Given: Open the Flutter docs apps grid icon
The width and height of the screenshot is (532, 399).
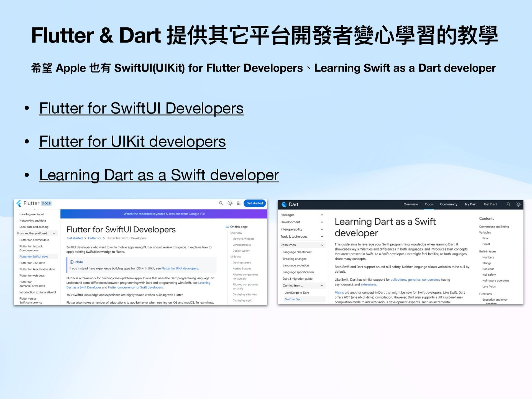Looking at the screenshot, I should (239, 203).
